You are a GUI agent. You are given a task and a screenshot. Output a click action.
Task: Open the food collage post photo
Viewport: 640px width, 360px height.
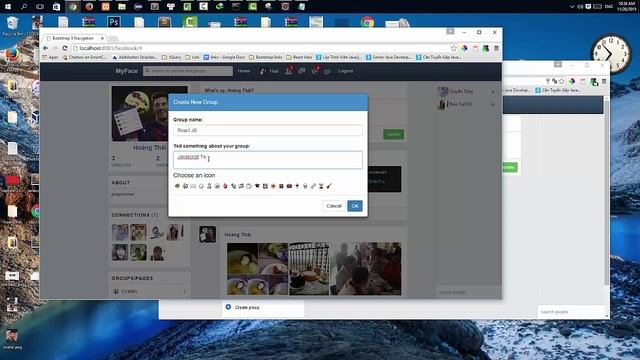pos(258,269)
